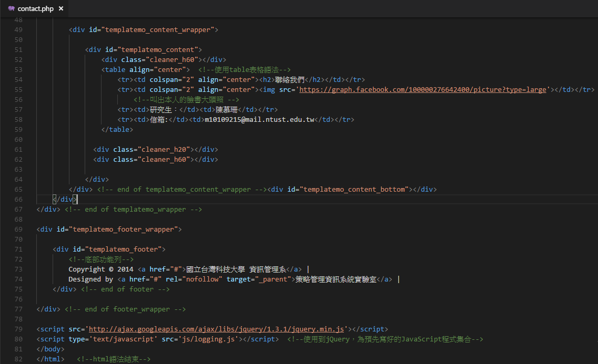The height and width of the screenshot is (364, 598).
Task: Click the "templatemo_content_bottom" id value
Action: 354,190
